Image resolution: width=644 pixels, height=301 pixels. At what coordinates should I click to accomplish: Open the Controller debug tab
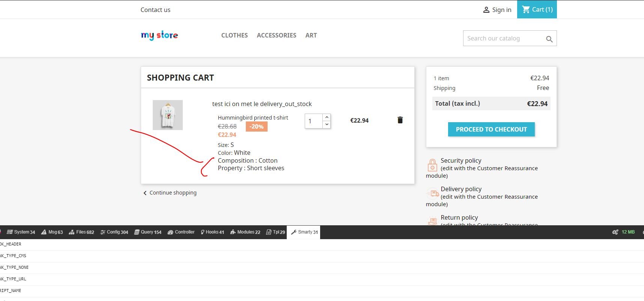point(181,232)
